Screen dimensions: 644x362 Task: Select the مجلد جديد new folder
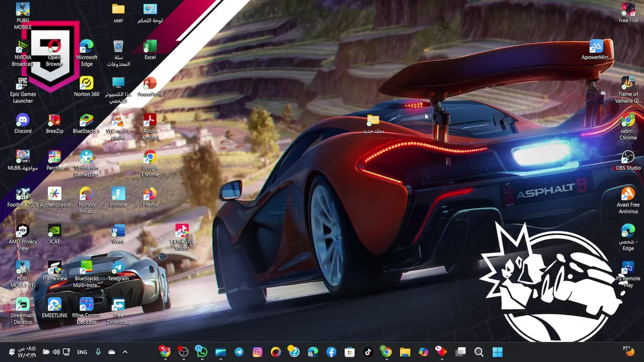coord(373,124)
